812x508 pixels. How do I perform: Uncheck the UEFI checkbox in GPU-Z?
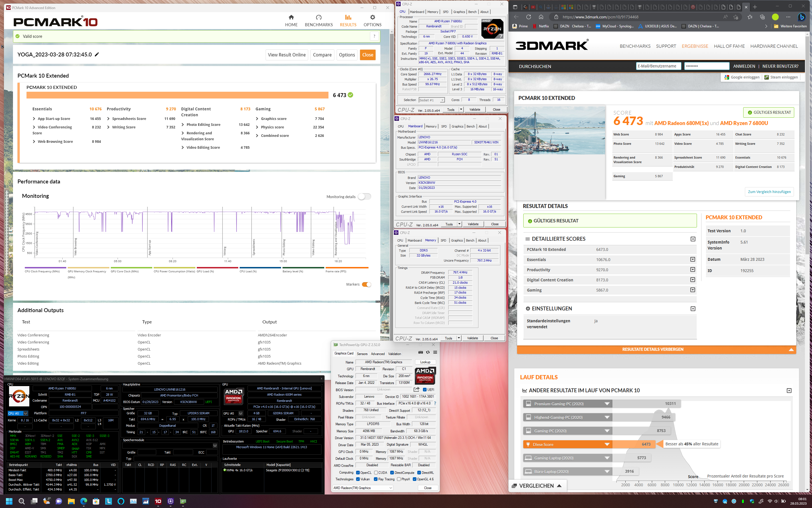425,390
